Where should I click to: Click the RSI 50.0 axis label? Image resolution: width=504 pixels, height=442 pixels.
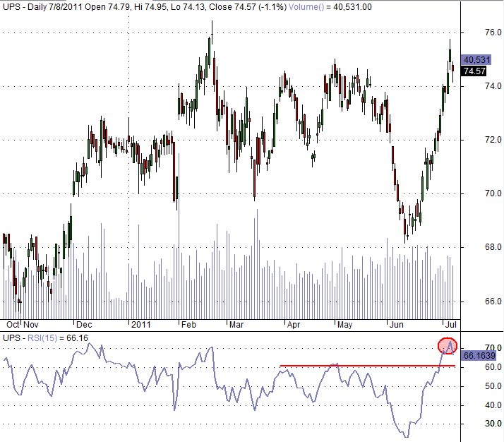pyautogui.click(x=493, y=386)
